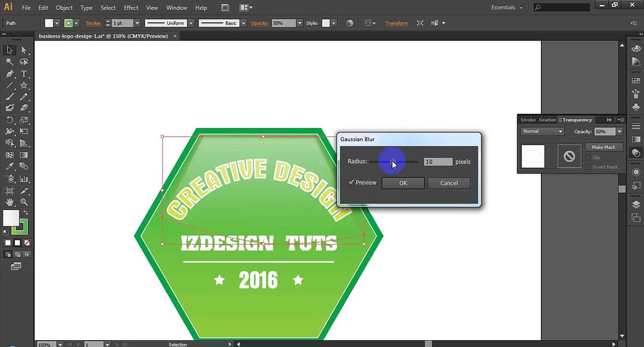Expand the Transparency panel opacity dropdown
The width and height of the screenshot is (644, 347).
tap(619, 132)
